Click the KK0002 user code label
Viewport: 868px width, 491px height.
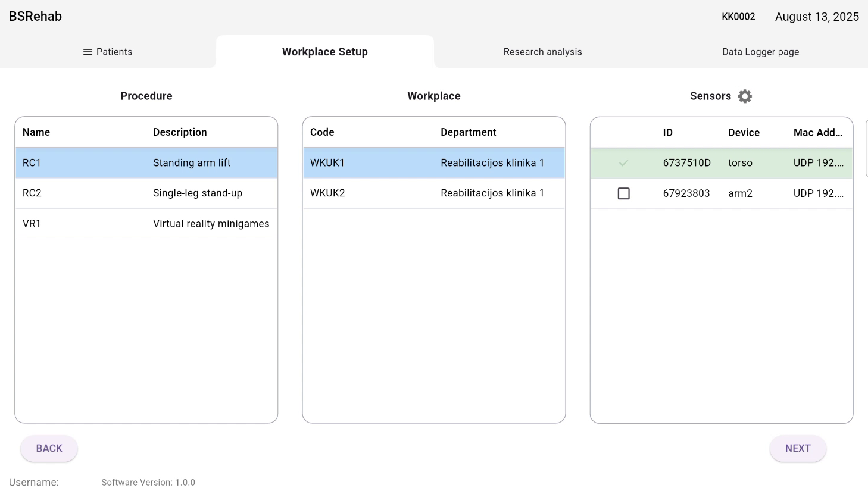[x=738, y=17]
